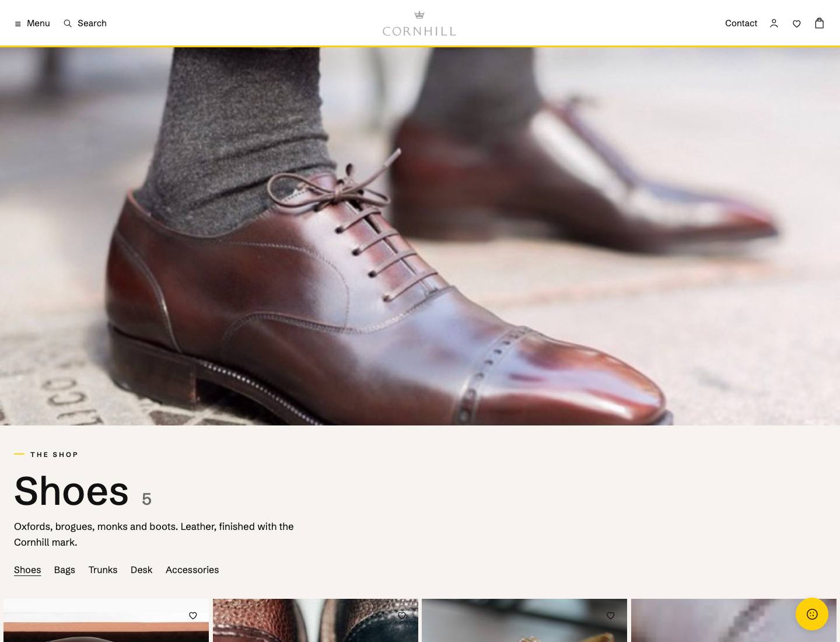The height and width of the screenshot is (642, 840).
Task: Favorite the third product card
Action: click(x=611, y=615)
